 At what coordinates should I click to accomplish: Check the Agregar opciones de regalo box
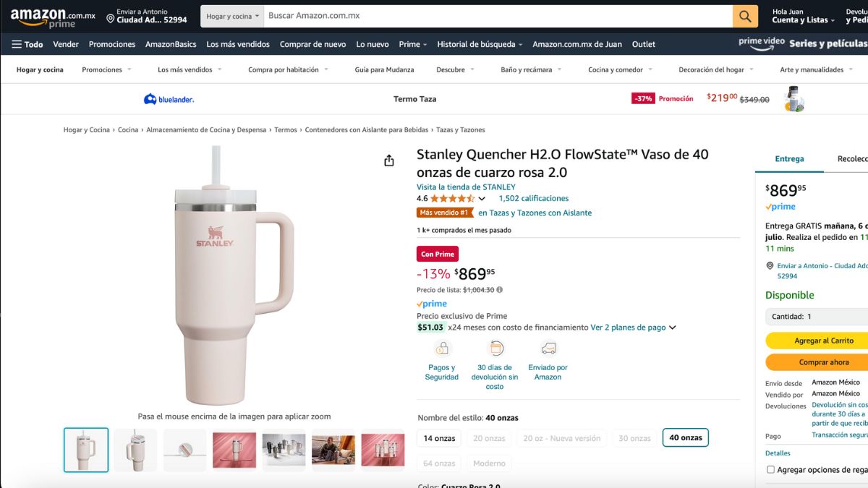[770, 469]
